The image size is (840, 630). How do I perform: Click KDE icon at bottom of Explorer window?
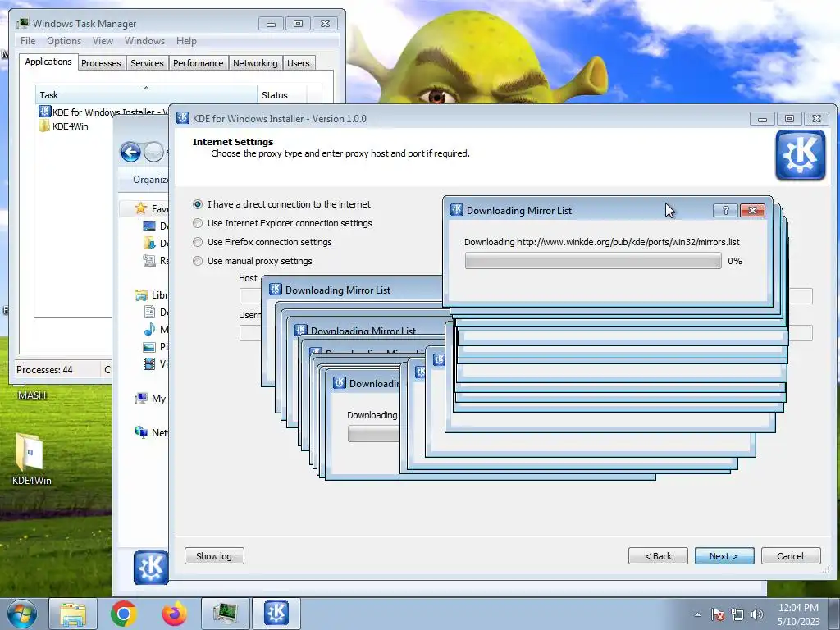point(151,568)
